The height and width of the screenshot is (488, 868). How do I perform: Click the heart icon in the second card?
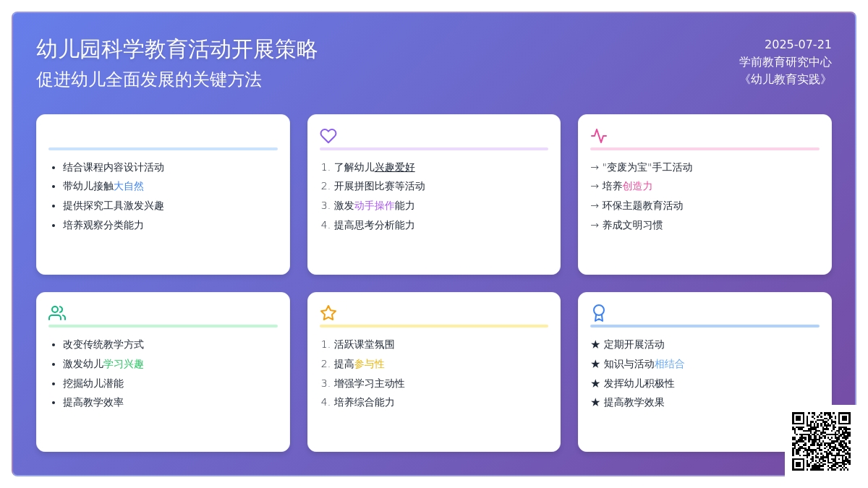point(328,136)
